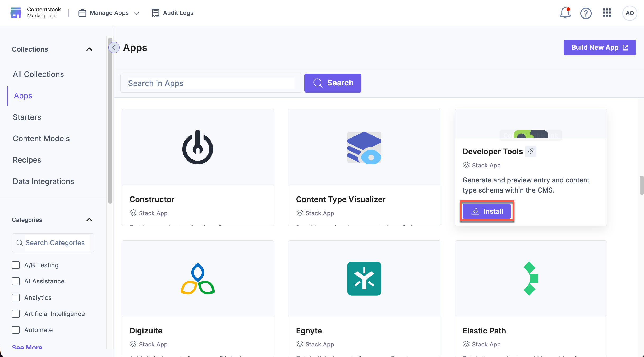Viewport: 644px width, 357px height.
Task: Install the Developer Tools app
Action: (487, 211)
